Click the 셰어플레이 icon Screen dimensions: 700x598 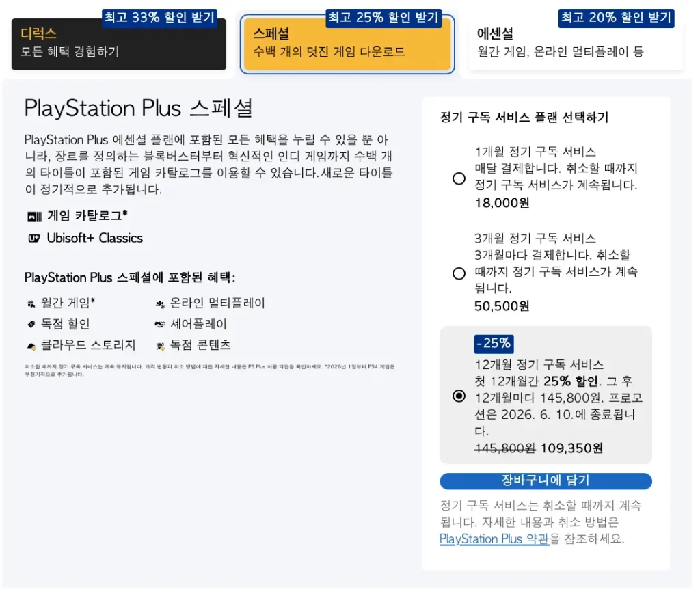coord(160,325)
